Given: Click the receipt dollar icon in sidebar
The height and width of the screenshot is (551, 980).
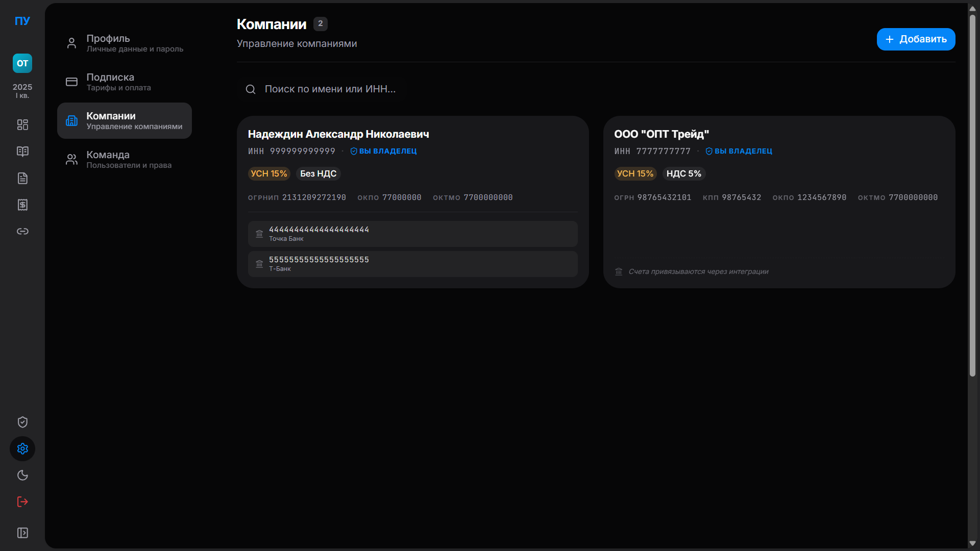Looking at the screenshot, I should point(22,205).
